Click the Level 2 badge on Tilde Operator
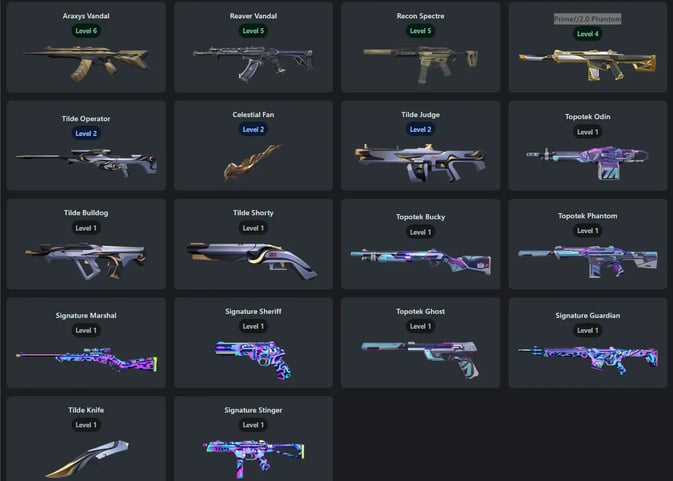673x481 pixels. 86,133
